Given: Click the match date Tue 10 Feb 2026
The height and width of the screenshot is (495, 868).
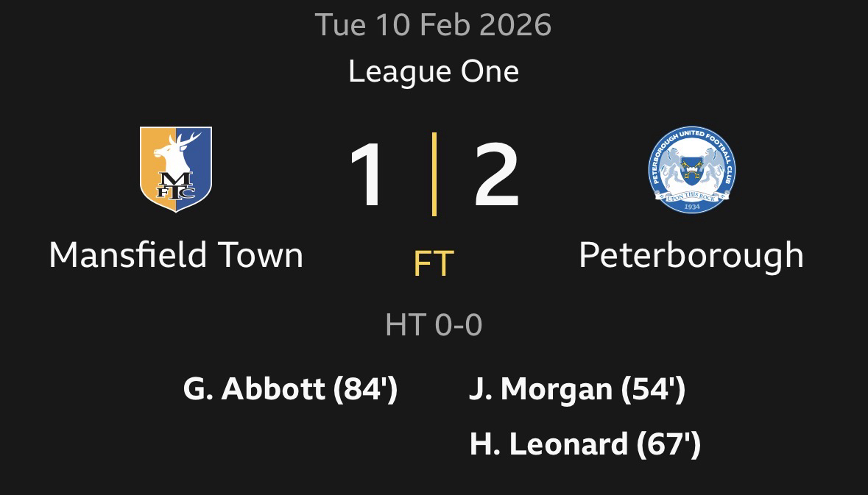Looking at the screenshot, I should click(434, 26).
